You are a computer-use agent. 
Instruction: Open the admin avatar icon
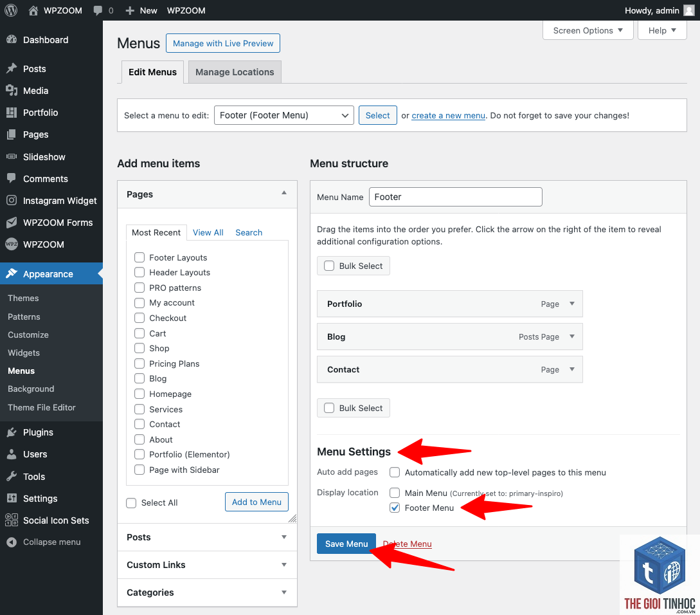689,10
